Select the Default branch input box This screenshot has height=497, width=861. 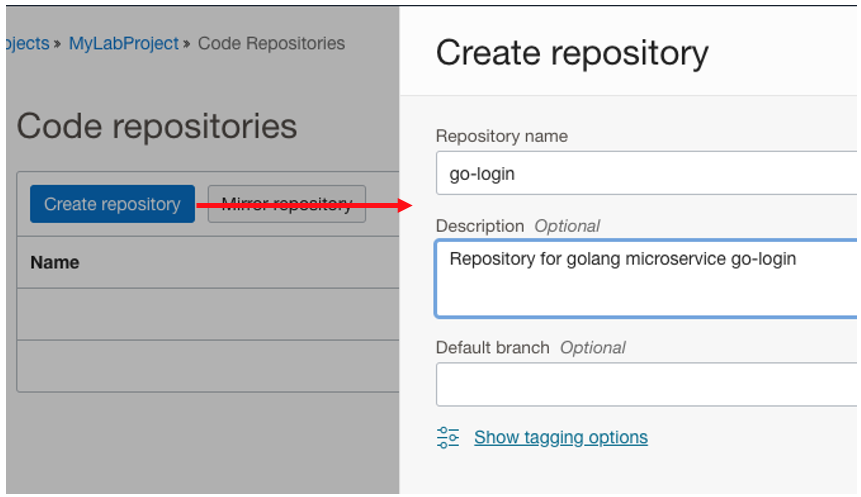pos(646,384)
